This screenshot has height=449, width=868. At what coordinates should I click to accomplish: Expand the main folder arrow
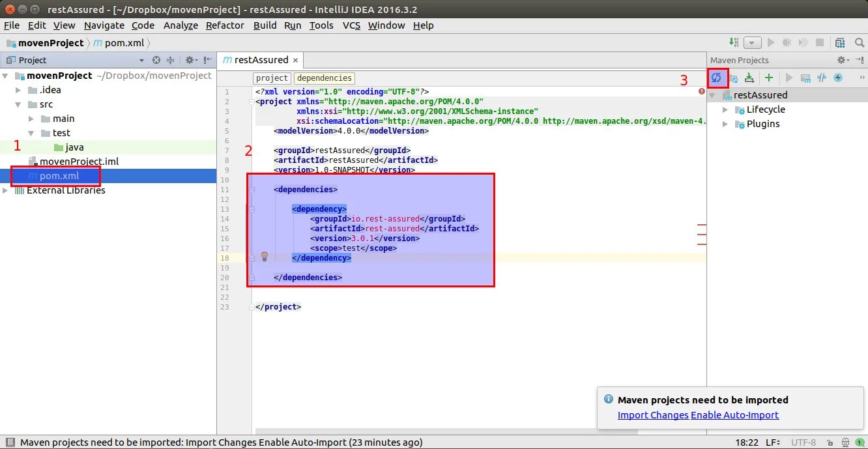point(31,119)
